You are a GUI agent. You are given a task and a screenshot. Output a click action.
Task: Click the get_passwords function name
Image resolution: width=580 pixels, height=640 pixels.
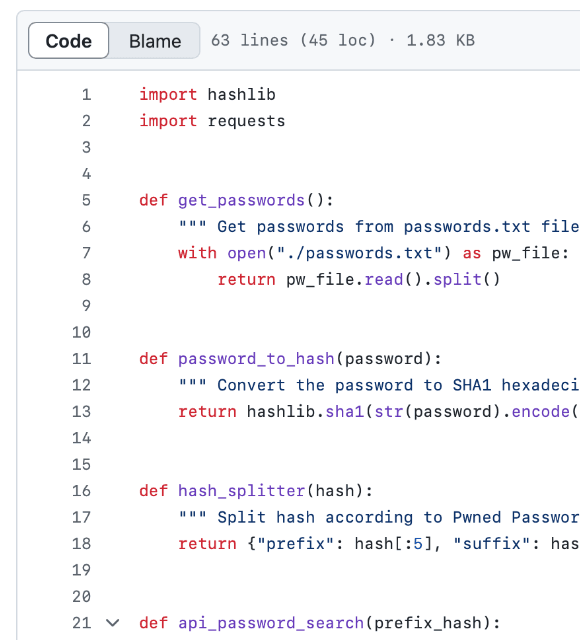tap(241, 200)
